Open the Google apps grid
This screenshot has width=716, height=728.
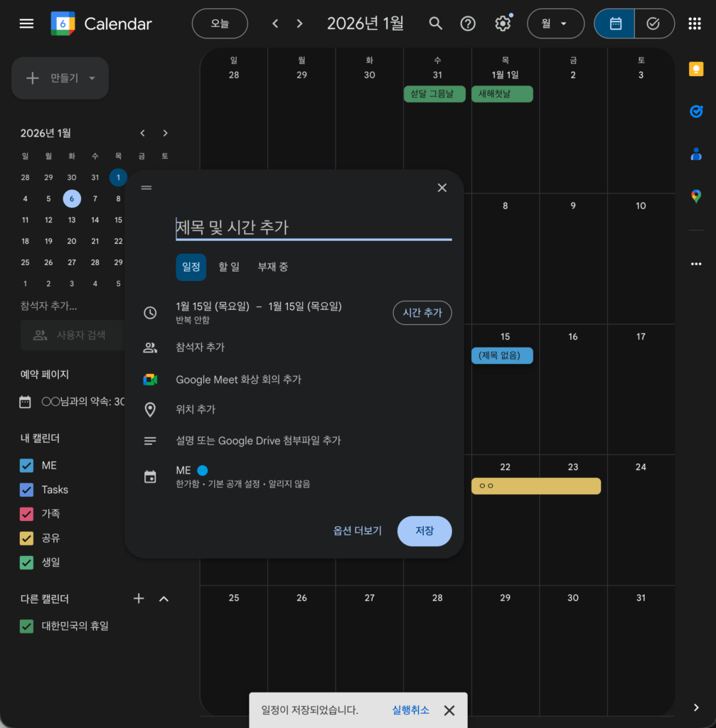[695, 23]
